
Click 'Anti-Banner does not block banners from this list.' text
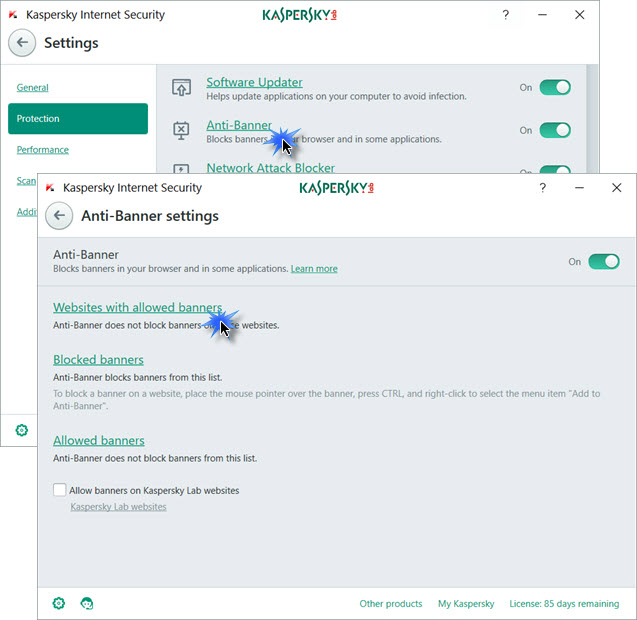coord(155,458)
